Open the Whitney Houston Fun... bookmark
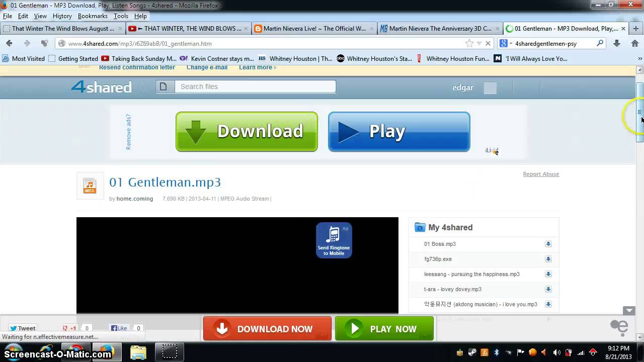The width and height of the screenshot is (644, 362). pyautogui.click(x=452, y=59)
